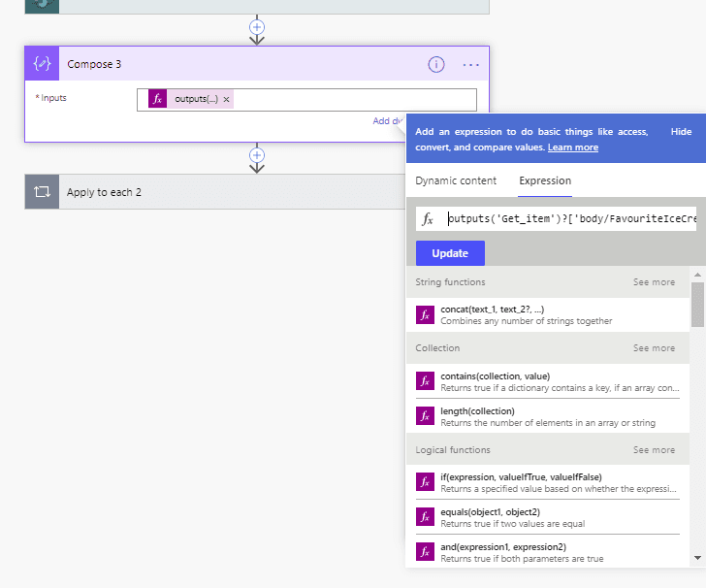Insert length(collection) function
Image resolution: width=706 pixels, height=588 pixels.
click(x=548, y=416)
